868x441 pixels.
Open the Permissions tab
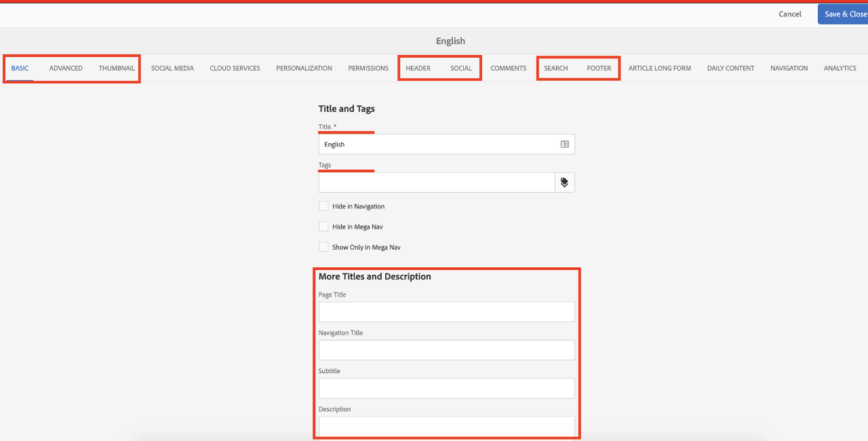click(x=368, y=69)
